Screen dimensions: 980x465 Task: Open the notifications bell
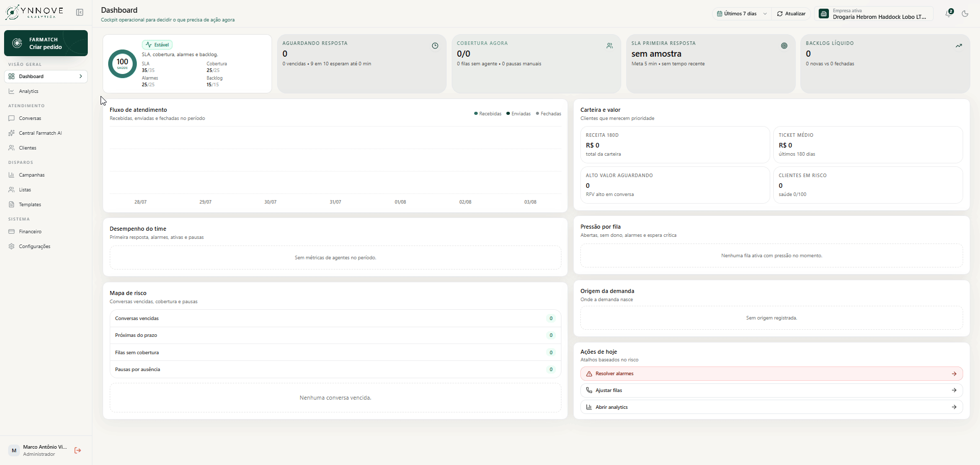949,13
